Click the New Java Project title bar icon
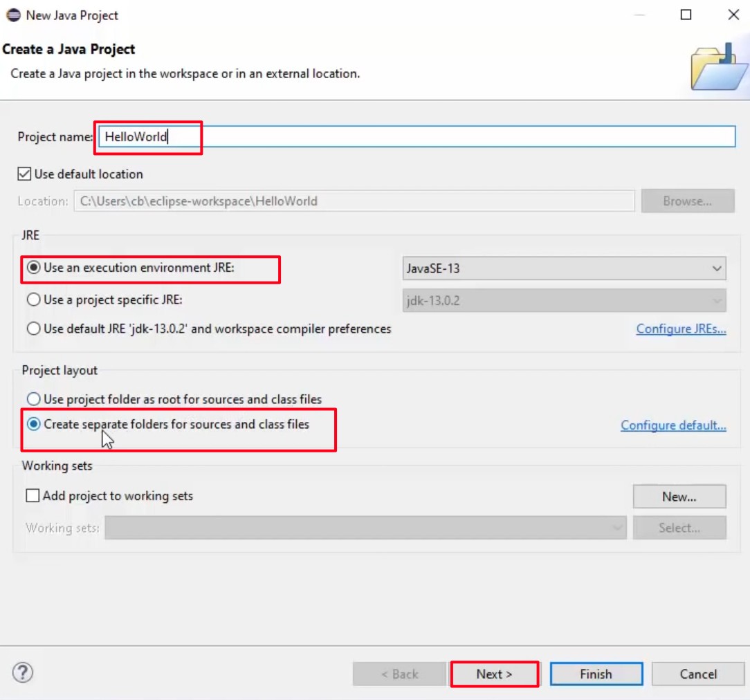 pos(12,15)
